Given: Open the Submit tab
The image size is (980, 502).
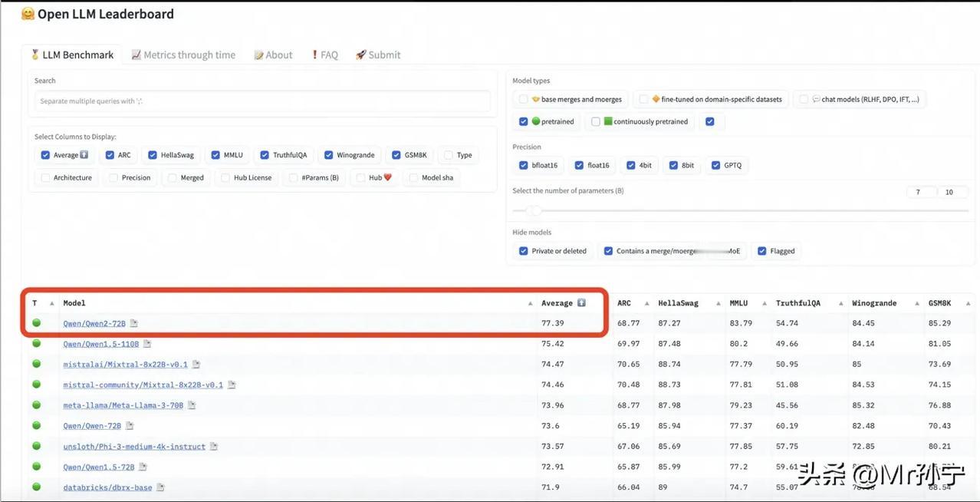Looking at the screenshot, I should [378, 54].
